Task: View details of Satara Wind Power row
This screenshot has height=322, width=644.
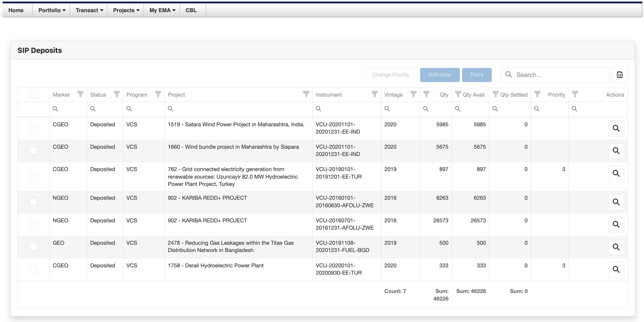Action: click(616, 129)
